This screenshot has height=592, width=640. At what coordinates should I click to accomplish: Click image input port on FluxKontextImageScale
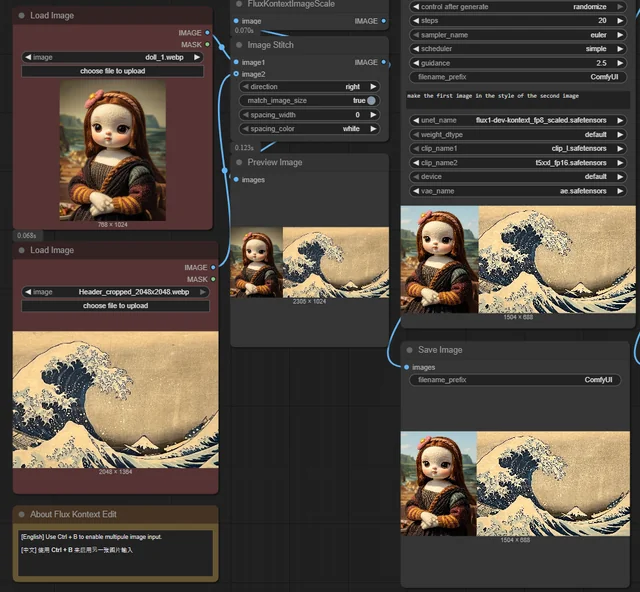point(236,21)
